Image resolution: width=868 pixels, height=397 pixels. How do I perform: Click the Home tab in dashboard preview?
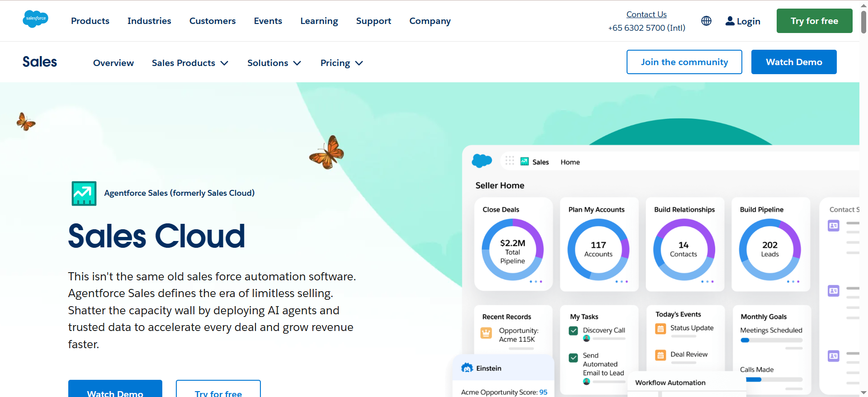(x=570, y=162)
